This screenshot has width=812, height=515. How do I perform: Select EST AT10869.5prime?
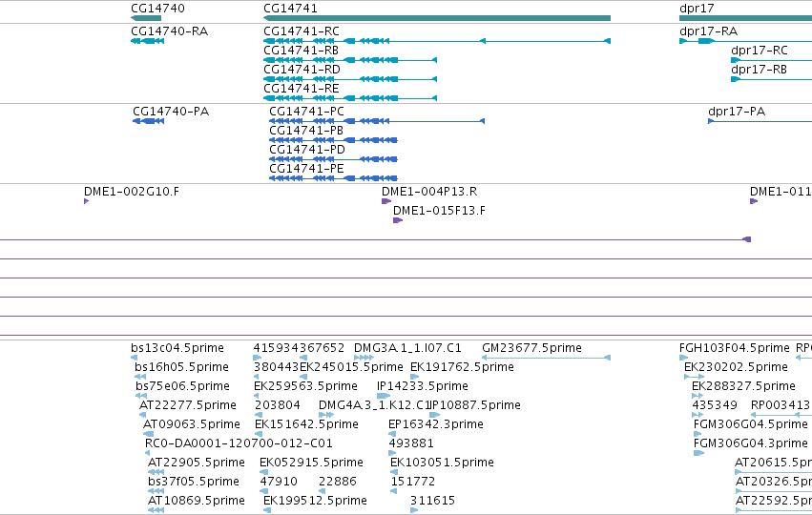point(197,501)
